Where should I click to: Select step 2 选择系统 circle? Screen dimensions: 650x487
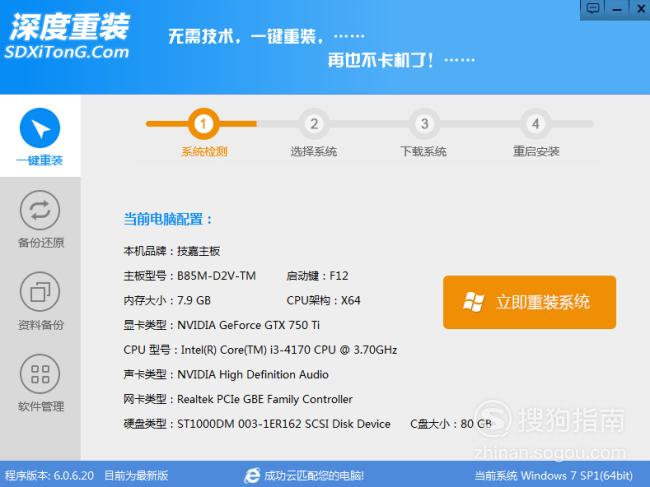[x=314, y=124]
